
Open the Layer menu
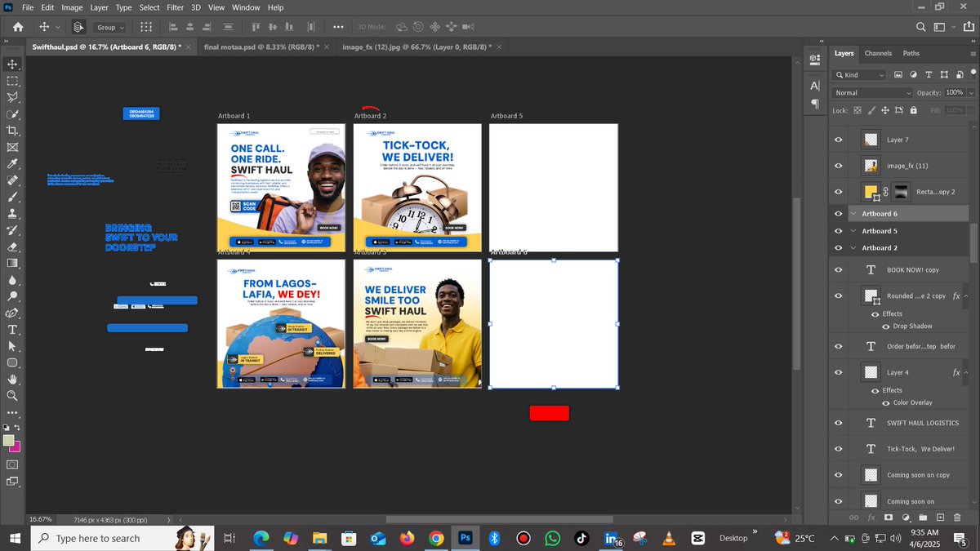(x=99, y=7)
